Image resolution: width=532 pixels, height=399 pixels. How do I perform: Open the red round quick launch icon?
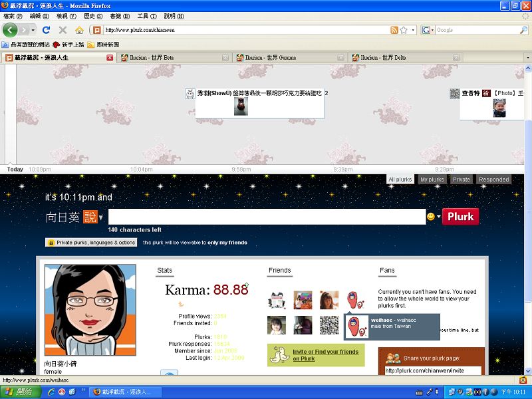tap(62, 392)
